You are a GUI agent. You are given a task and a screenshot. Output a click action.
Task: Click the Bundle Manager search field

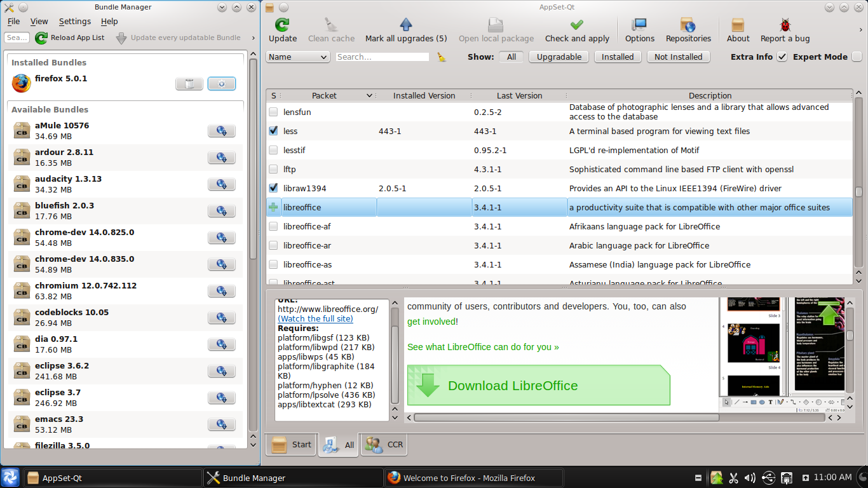17,38
